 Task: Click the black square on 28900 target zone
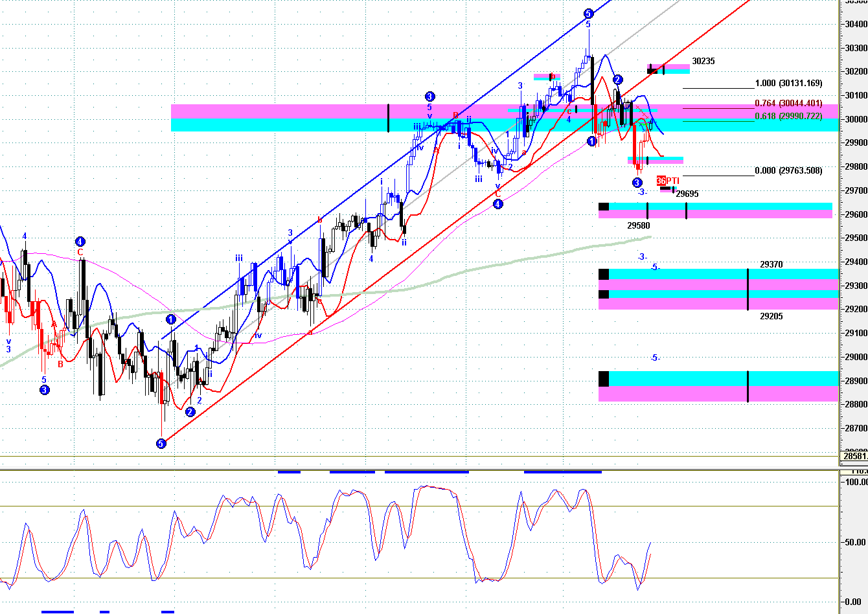point(604,378)
